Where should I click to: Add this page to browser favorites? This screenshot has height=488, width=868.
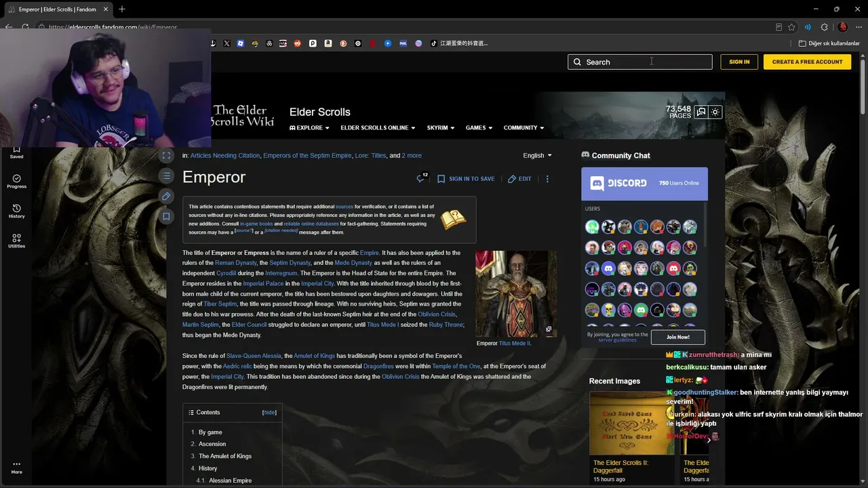(791, 27)
